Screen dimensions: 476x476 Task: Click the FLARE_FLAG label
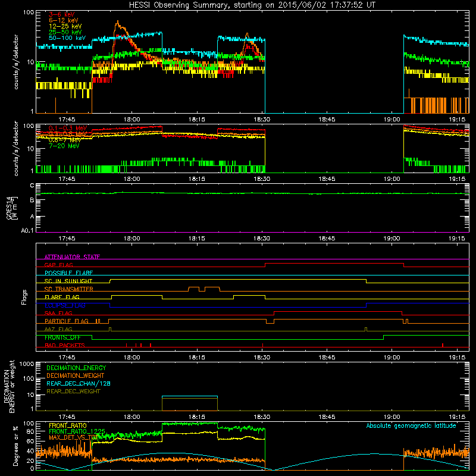click(x=62, y=297)
